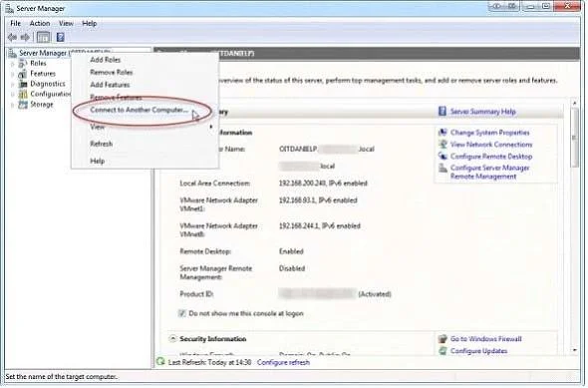
Task: Open the Help menu in menu bar
Action: pyautogui.click(x=90, y=23)
